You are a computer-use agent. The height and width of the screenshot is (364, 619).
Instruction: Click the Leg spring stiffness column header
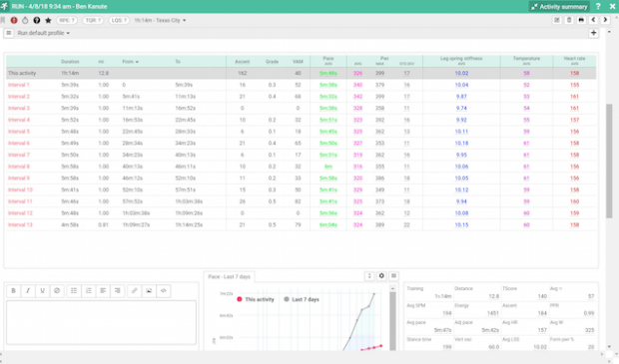tap(461, 59)
